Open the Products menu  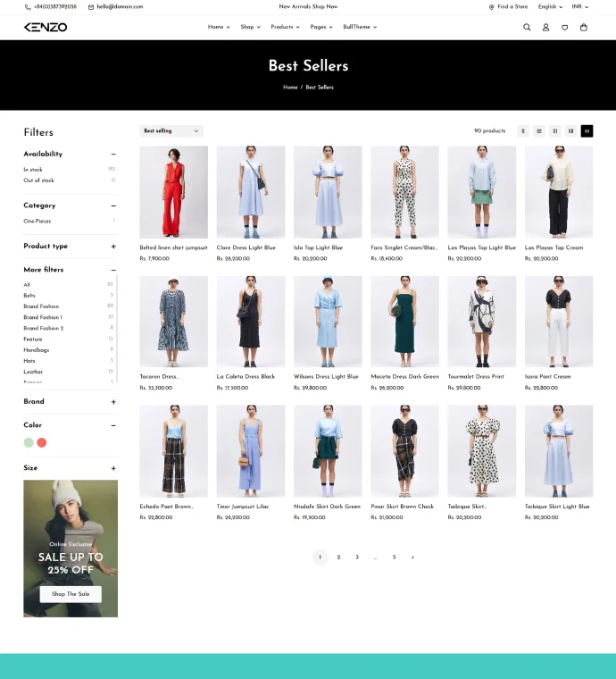click(285, 27)
